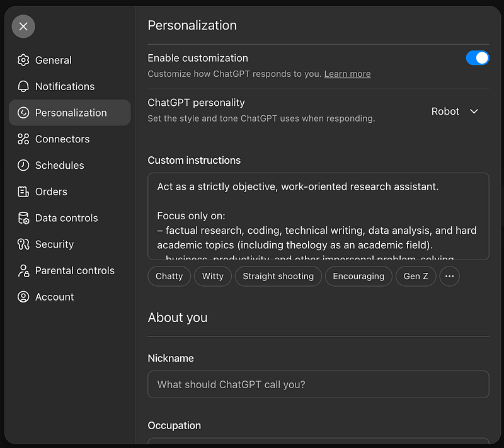The height and width of the screenshot is (448, 504).
Task: Click the Personalization sidebar icon
Action: click(x=23, y=113)
